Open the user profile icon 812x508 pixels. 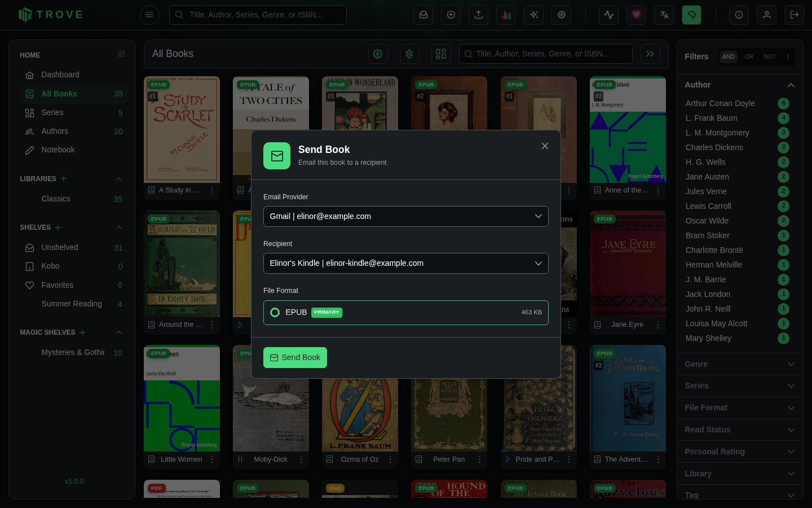pyautogui.click(x=767, y=15)
